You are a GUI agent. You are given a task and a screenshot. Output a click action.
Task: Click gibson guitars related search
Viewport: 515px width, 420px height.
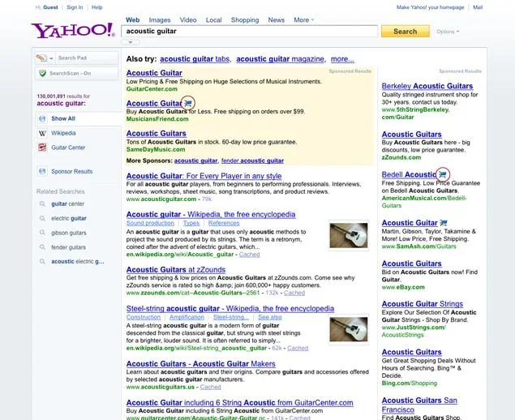click(x=69, y=233)
